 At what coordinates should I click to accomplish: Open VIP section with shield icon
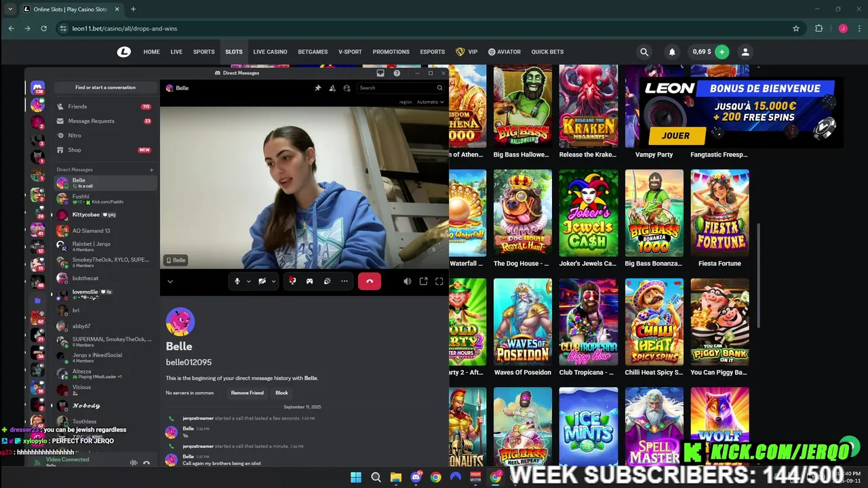[x=467, y=52]
